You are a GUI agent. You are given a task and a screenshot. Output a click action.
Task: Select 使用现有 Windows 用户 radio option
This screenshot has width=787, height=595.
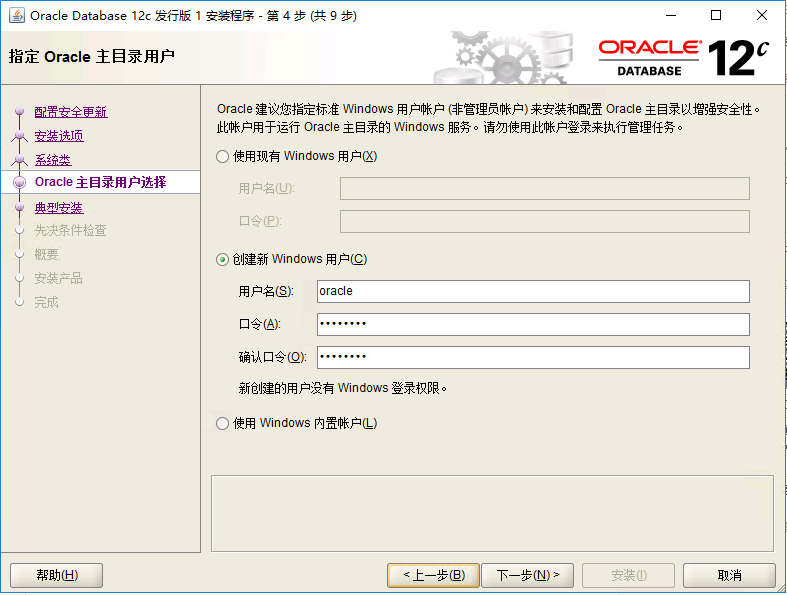[x=222, y=157]
